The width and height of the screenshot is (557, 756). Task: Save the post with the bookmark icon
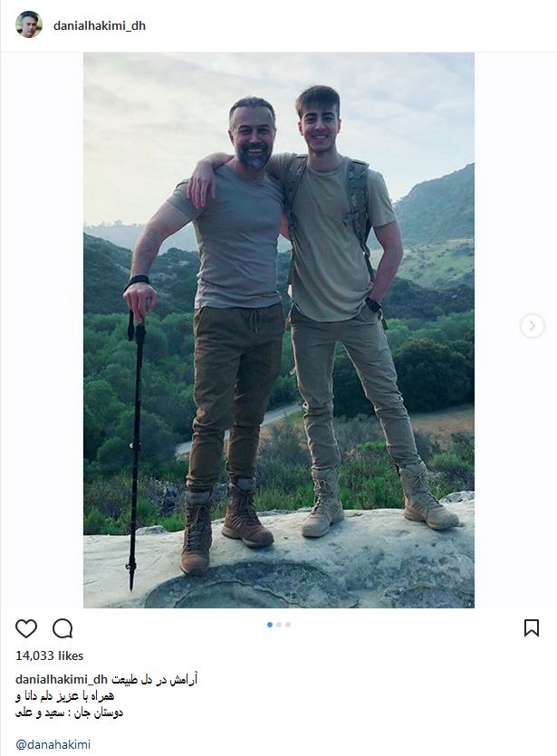tap(532, 628)
